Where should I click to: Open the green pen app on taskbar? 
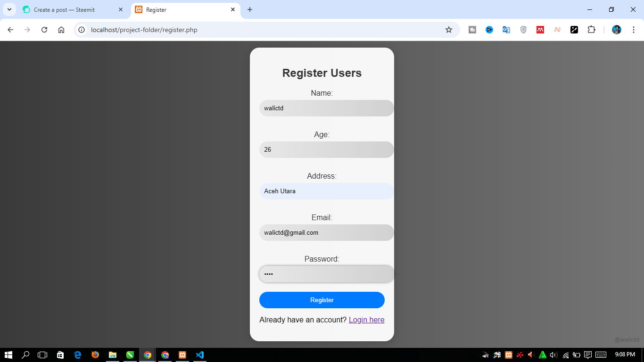pos(130,355)
